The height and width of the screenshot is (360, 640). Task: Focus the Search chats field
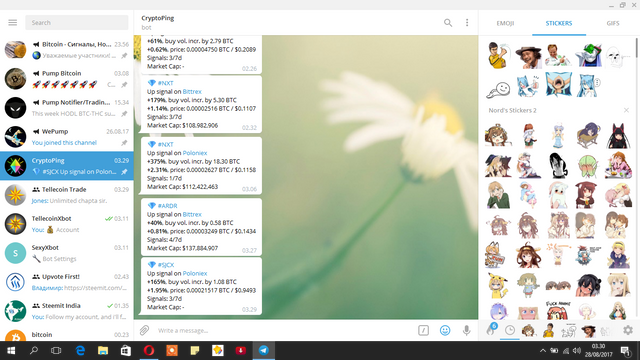pyautogui.click(x=77, y=22)
